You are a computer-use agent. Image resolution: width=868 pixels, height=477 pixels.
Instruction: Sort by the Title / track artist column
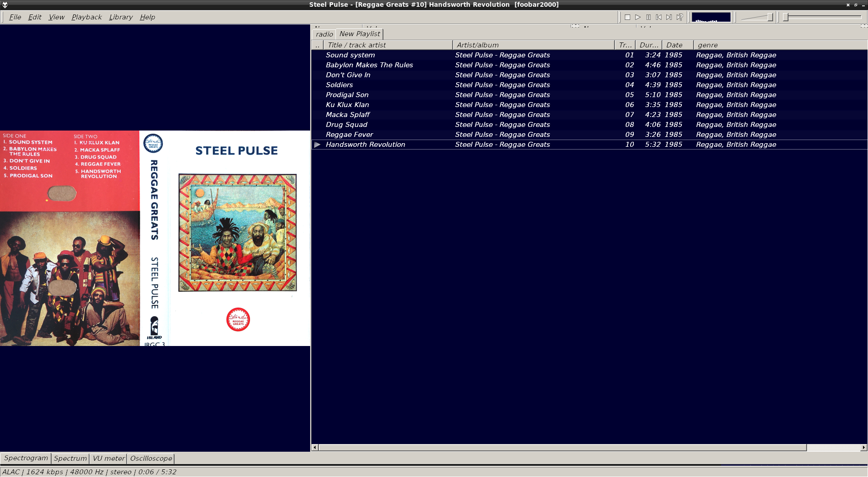388,45
